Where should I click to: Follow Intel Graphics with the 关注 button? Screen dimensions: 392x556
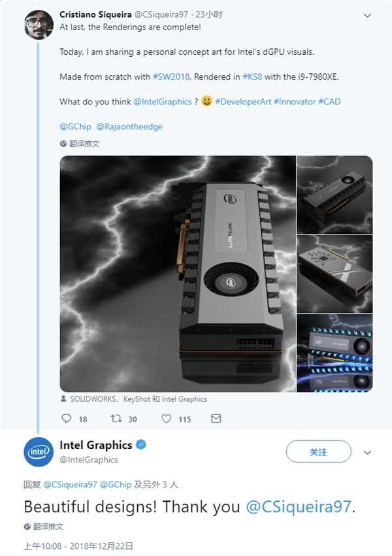coord(319,451)
